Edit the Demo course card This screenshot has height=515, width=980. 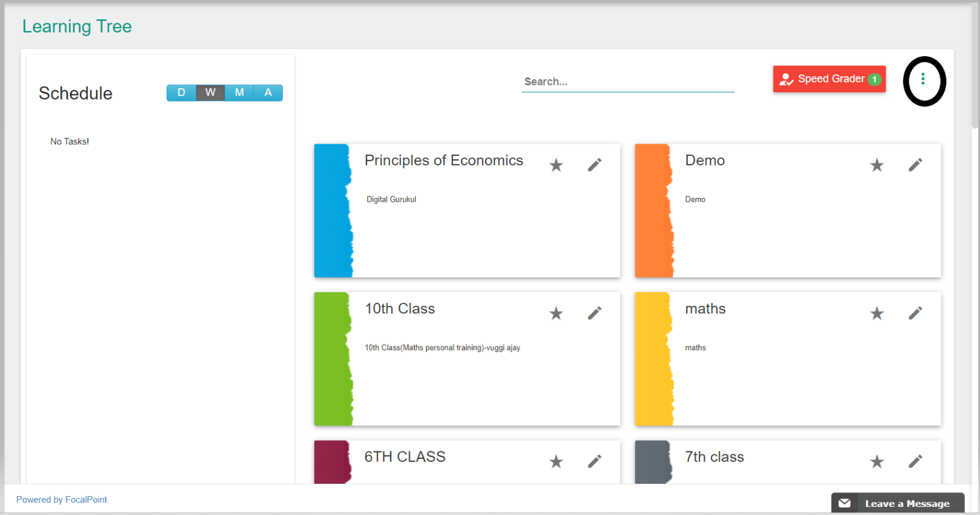(915, 165)
